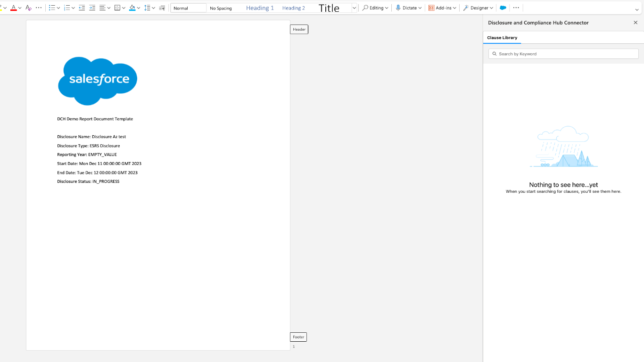
Task: Select the Normal style
Action: click(x=189, y=8)
